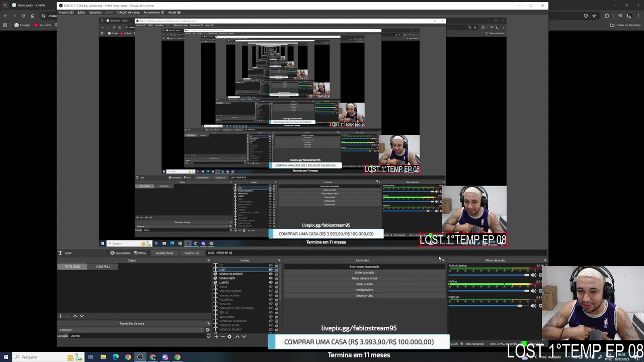Toggle the lock on LIVEPIX source

coord(276,283)
